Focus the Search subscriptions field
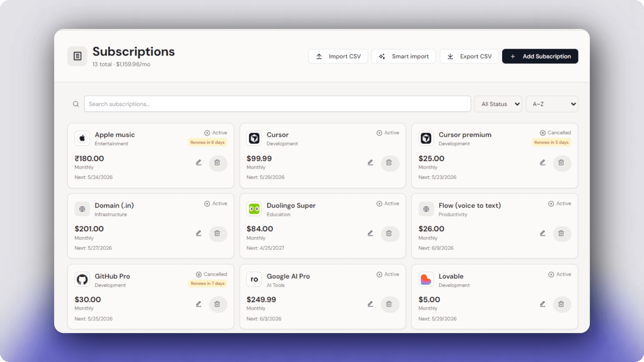644x362 pixels. point(277,104)
